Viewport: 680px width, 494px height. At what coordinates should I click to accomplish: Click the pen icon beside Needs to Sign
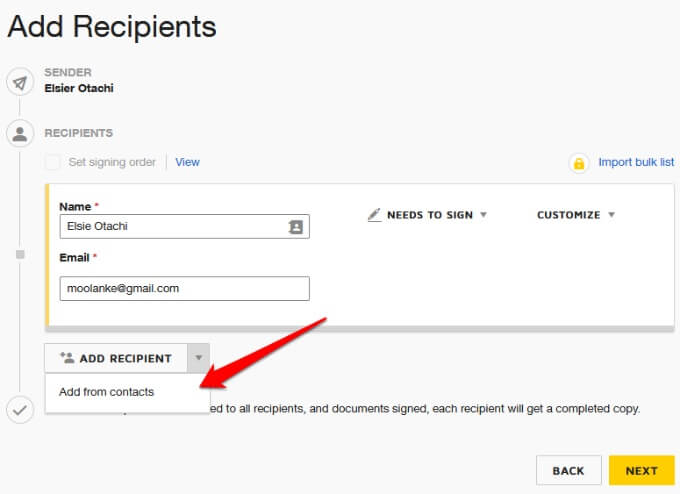(375, 215)
